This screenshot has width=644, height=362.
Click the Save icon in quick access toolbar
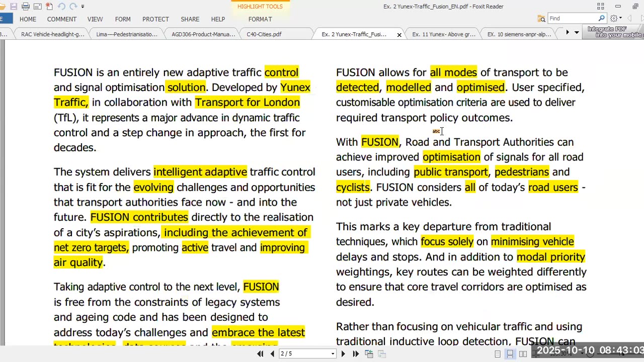click(14, 7)
